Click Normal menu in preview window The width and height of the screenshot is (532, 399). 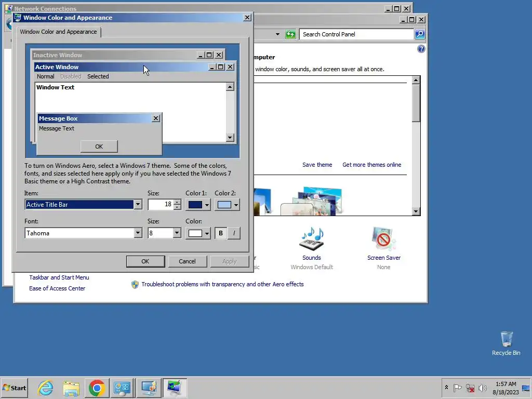(46, 76)
